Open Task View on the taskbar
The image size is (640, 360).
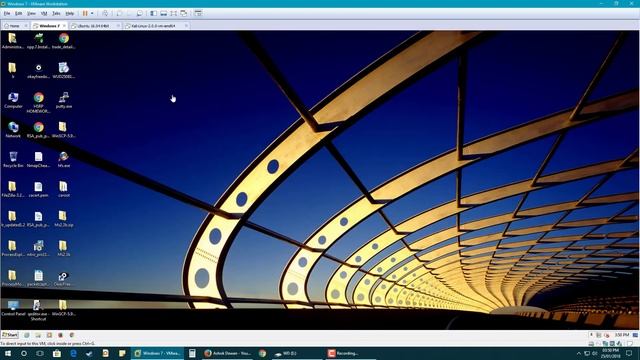(x=40, y=353)
